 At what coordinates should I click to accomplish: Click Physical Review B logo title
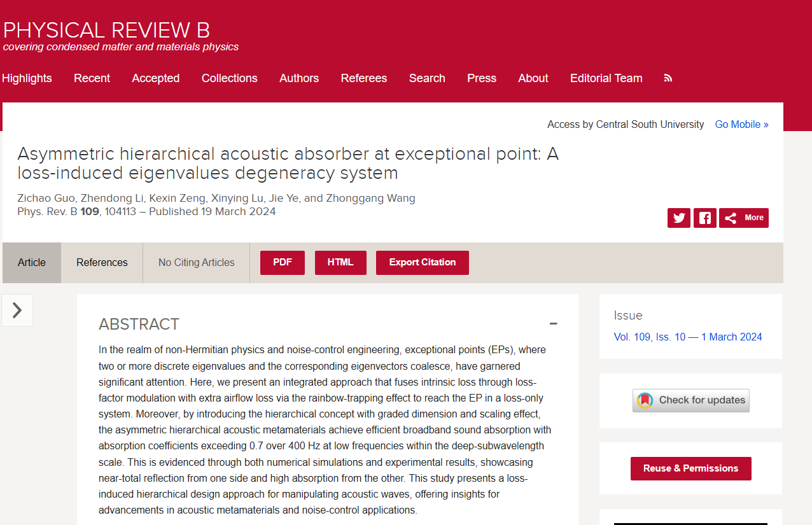(106, 30)
